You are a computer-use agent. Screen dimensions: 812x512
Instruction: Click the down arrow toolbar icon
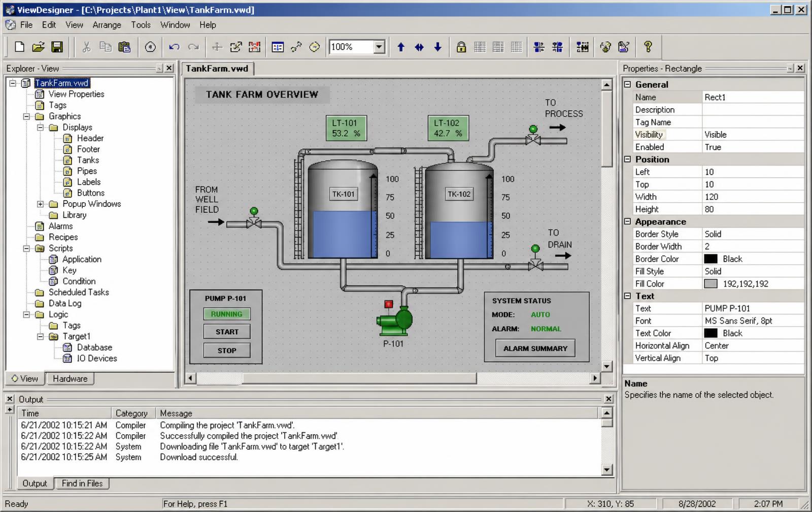437,47
